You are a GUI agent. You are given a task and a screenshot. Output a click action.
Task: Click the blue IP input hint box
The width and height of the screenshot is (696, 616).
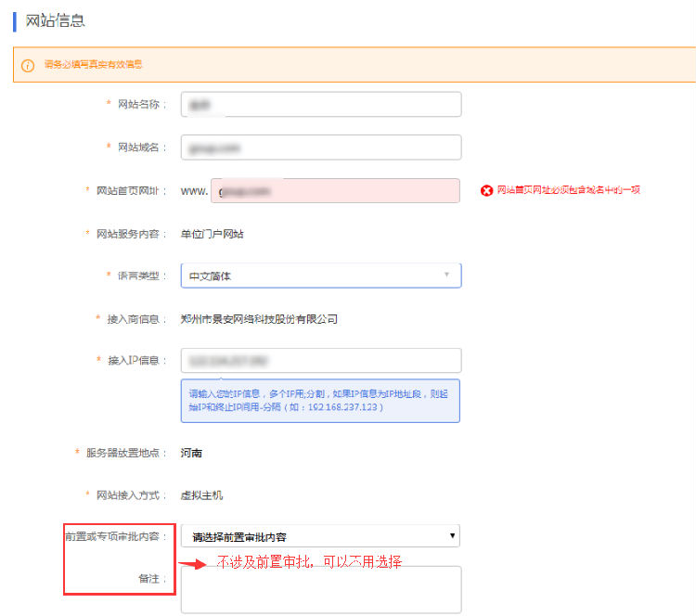point(320,401)
